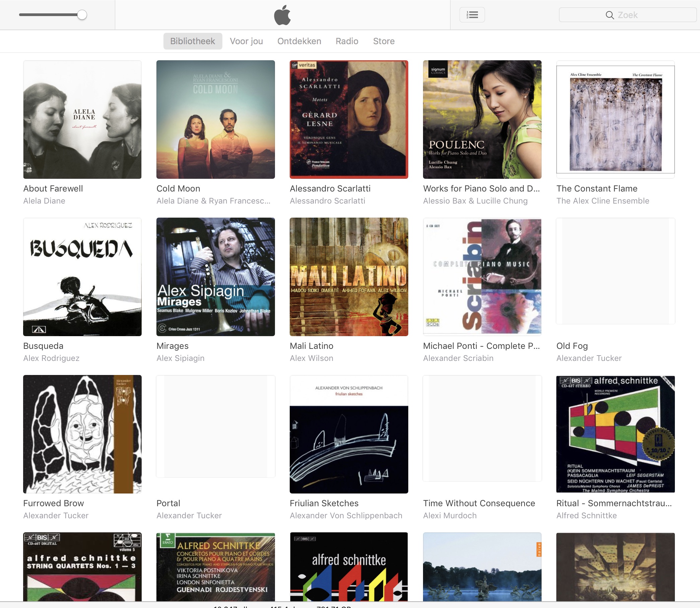Open the About Farewell album cover
This screenshot has height=608, width=700.
click(x=82, y=120)
